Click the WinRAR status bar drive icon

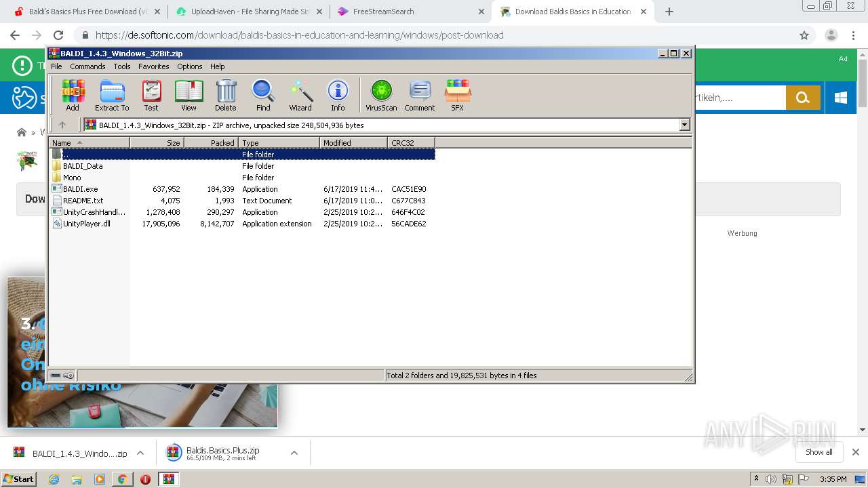click(56, 375)
